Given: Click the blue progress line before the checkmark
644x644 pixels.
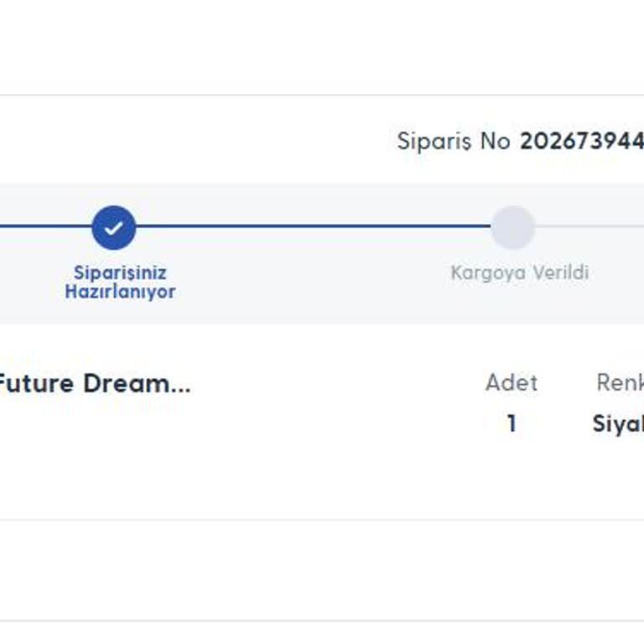Looking at the screenshot, I should click(45, 226).
